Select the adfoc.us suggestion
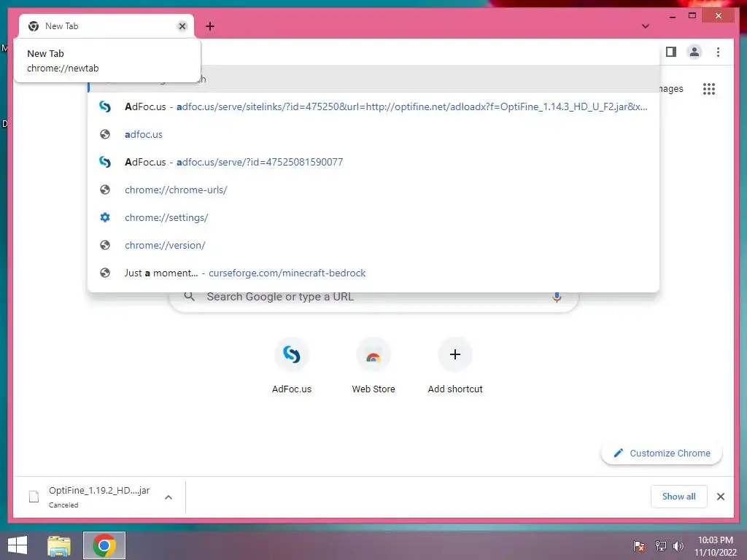The height and width of the screenshot is (560, 747). point(373,134)
